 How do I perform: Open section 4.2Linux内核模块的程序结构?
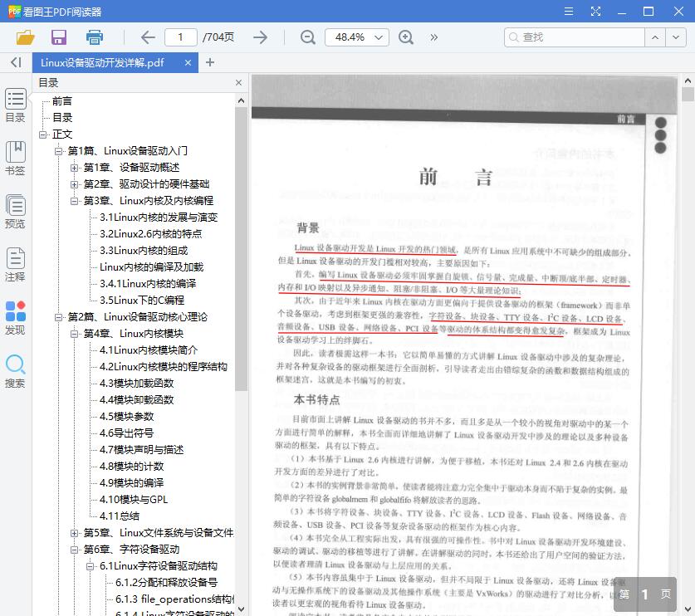(x=164, y=366)
